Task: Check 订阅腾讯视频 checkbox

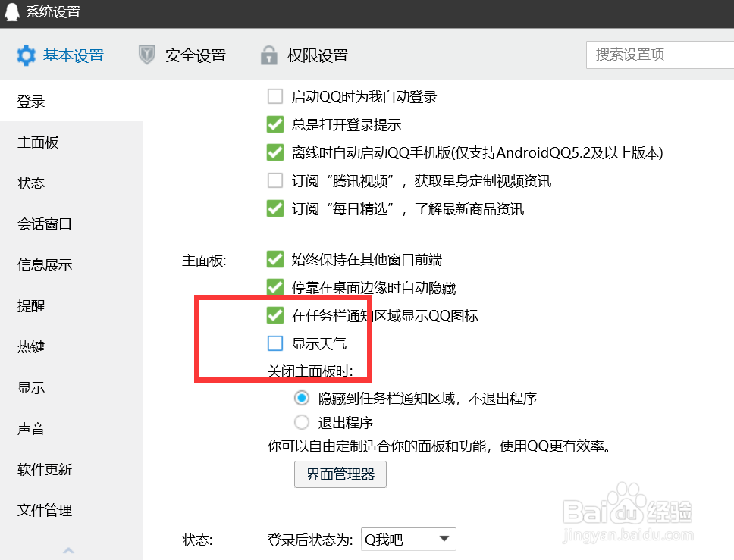Action: (x=275, y=180)
